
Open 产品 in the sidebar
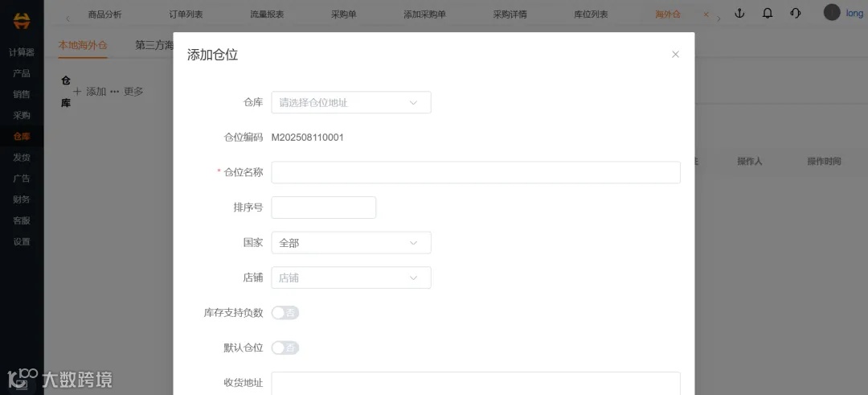point(22,73)
